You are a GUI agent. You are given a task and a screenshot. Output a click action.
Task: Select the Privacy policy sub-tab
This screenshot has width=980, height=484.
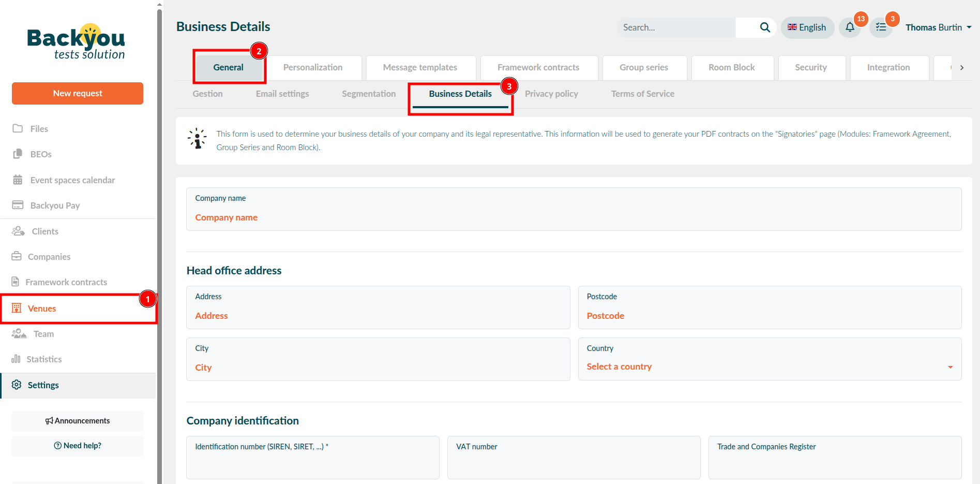[551, 94]
